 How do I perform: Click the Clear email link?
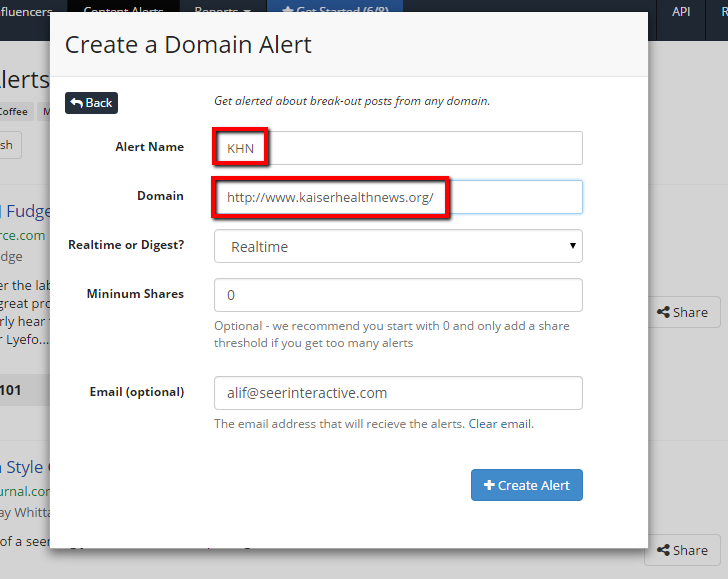pyautogui.click(x=500, y=424)
